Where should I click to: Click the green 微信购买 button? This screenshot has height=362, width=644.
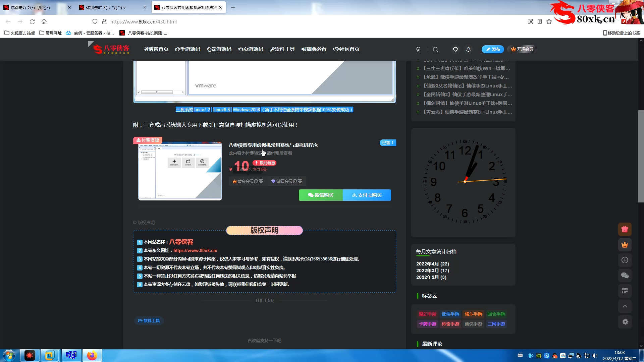coord(321,195)
